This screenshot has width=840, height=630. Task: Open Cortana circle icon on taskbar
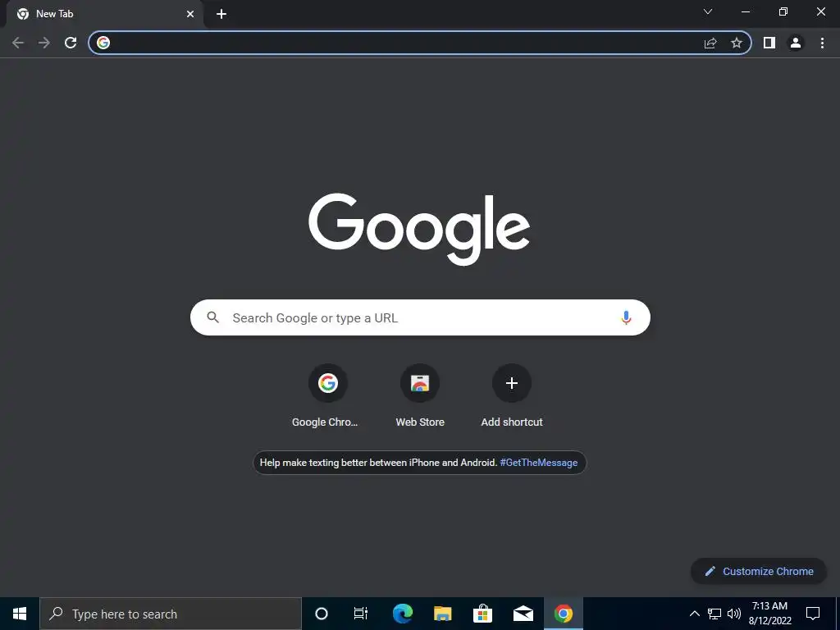(x=321, y=614)
